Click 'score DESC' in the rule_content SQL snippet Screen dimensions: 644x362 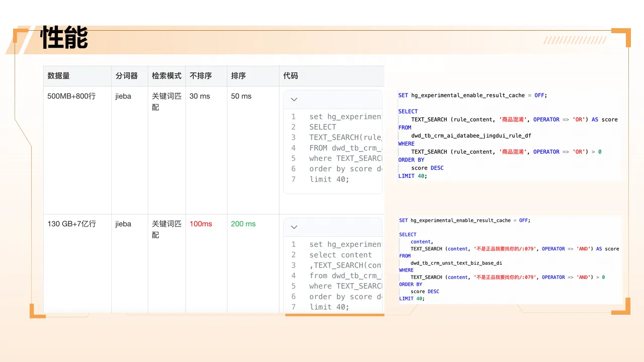[427, 168]
